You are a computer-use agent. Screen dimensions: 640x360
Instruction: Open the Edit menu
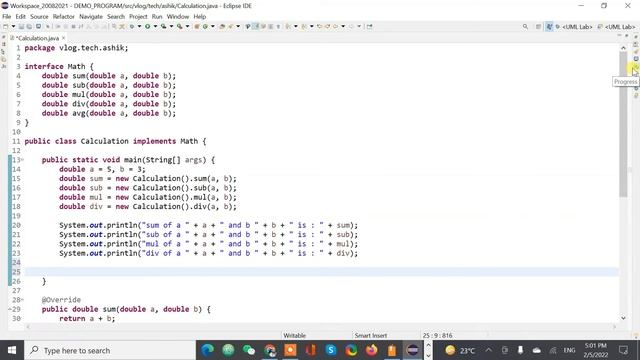tap(20, 17)
